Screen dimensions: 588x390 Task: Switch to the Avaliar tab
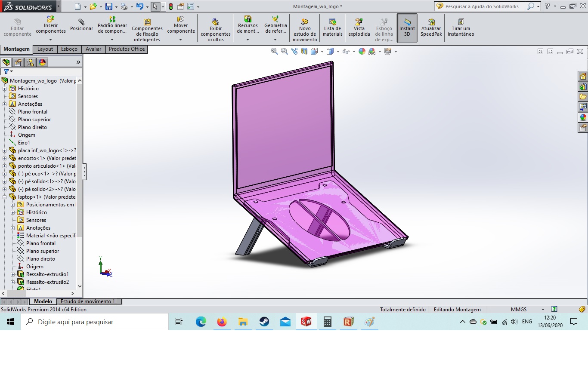pos(93,49)
